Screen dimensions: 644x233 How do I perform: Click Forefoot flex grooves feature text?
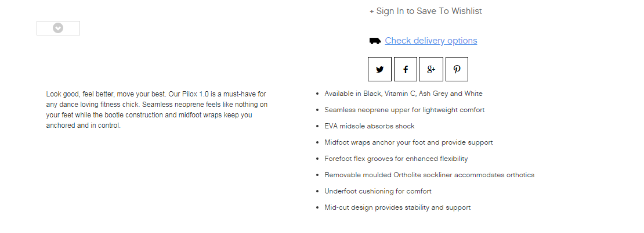pyautogui.click(x=396, y=159)
